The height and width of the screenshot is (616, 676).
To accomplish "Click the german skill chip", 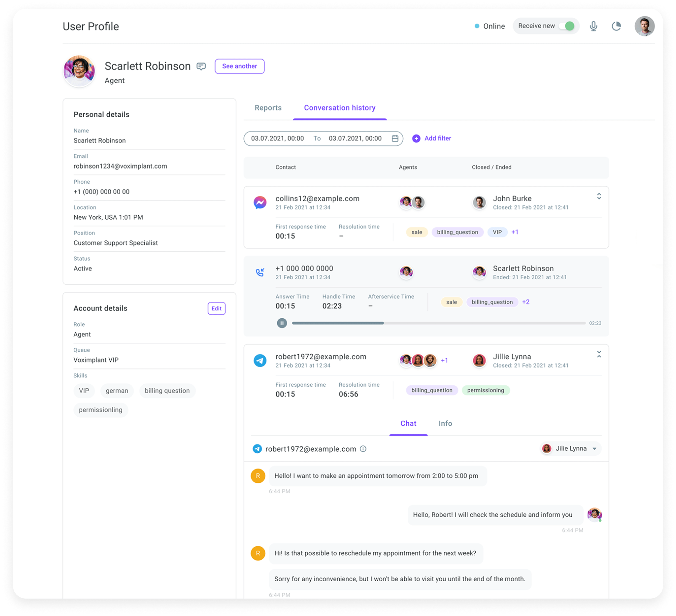I will click(117, 391).
